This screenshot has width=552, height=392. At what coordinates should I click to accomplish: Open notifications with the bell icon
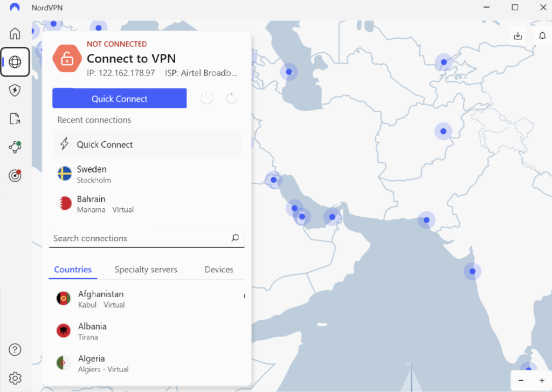tap(542, 35)
